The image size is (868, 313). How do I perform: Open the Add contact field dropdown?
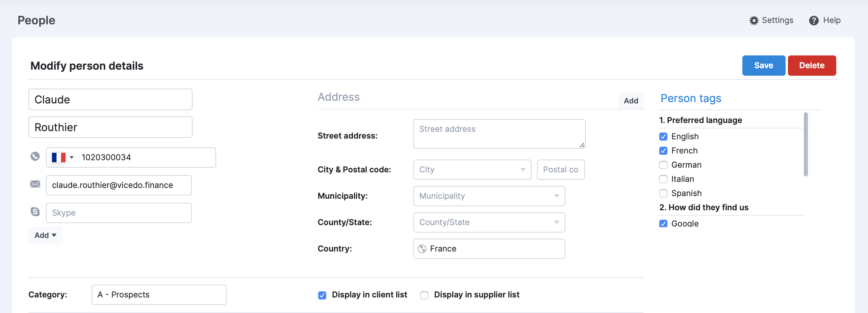click(x=45, y=235)
